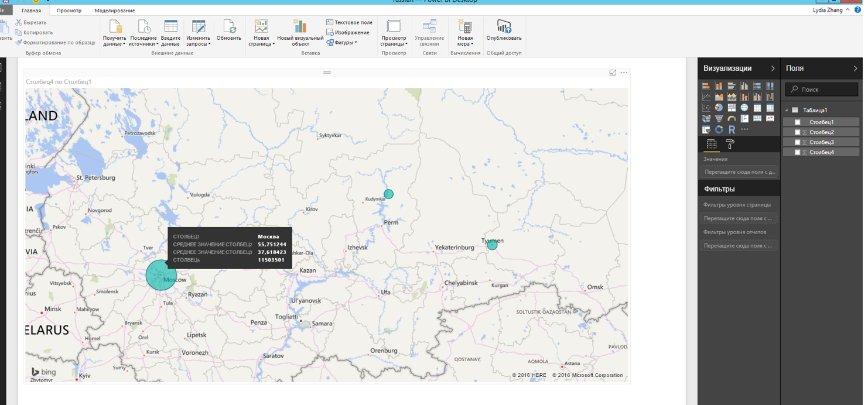Viewport: 868px width, 405px height.
Task: Choose the card (123) visualization
Action: tap(757, 118)
